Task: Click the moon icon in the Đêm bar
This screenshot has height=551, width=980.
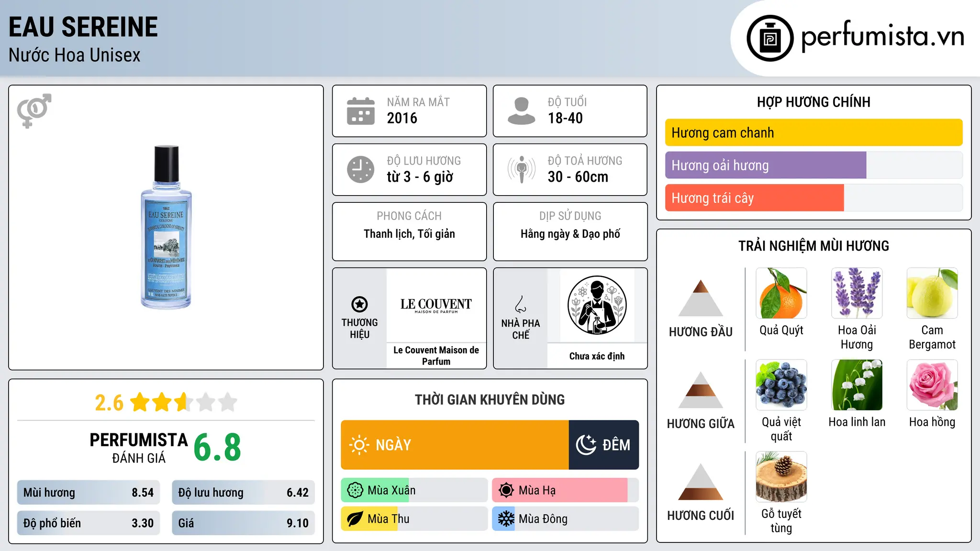Action: (x=586, y=445)
